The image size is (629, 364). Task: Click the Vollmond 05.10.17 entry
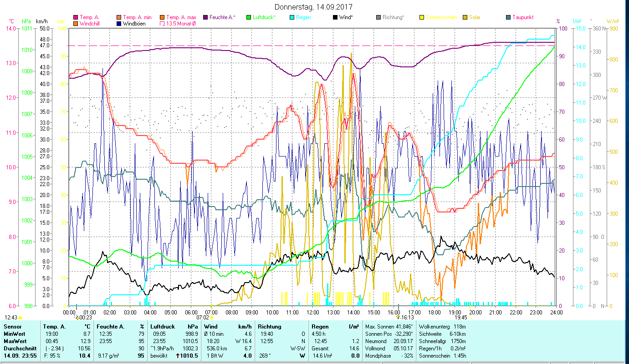[x=389, y=349]
